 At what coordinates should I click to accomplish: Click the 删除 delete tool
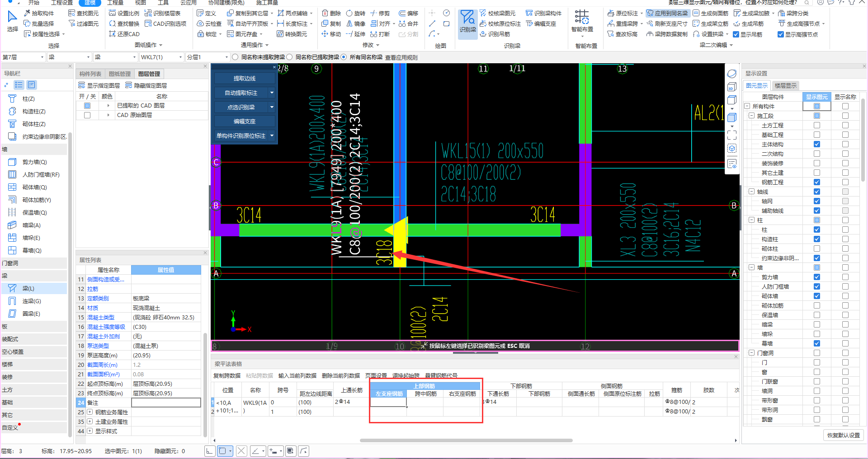tap(331, 13)
